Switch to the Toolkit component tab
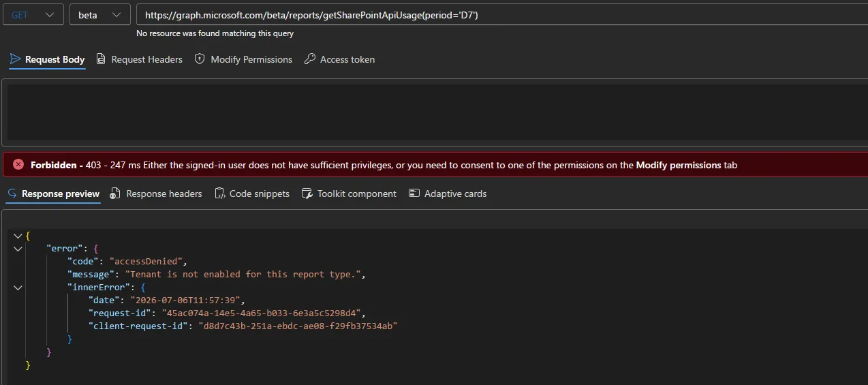Image resolution: width=868 pixels, height=385 pixels. (x=349, y=194)
